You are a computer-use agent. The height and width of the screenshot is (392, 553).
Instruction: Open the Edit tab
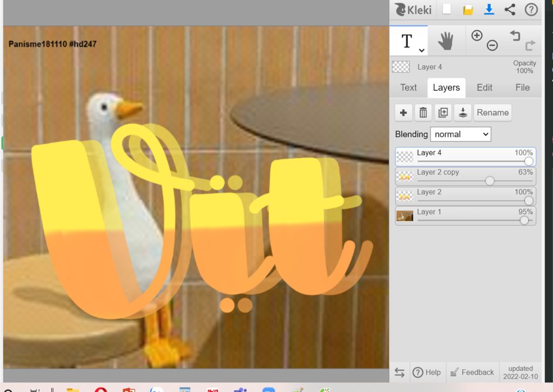(484, 87)
